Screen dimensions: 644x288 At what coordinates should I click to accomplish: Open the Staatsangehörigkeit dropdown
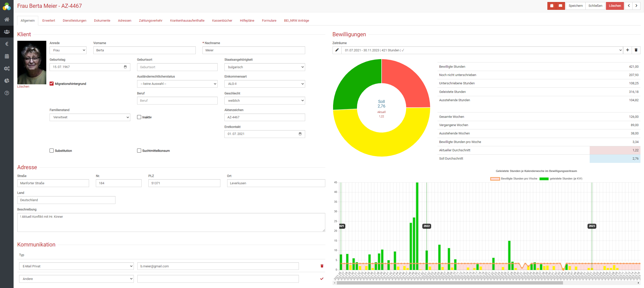(x=264, y=67)
